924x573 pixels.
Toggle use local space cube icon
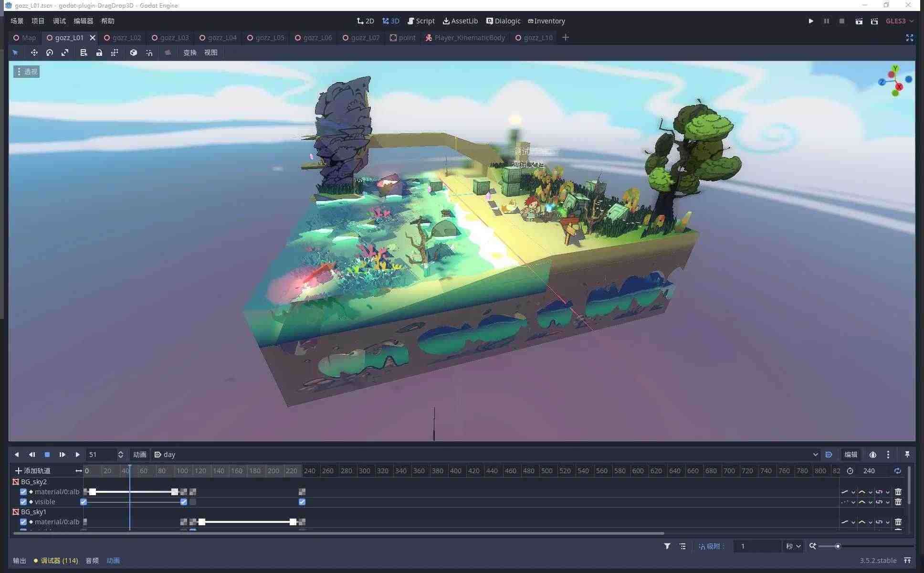click(134, 53)
